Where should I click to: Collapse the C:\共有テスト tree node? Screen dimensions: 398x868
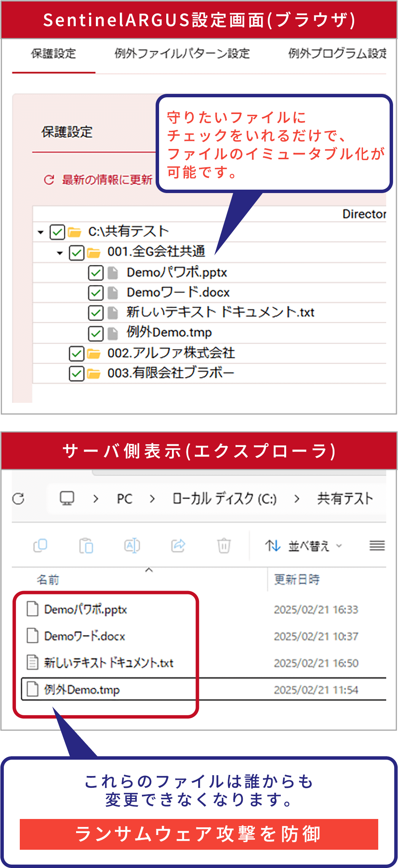[41, 232]
